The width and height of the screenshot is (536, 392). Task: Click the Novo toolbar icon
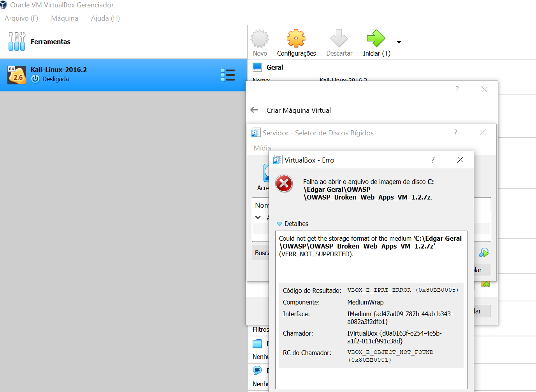(260, 38)
